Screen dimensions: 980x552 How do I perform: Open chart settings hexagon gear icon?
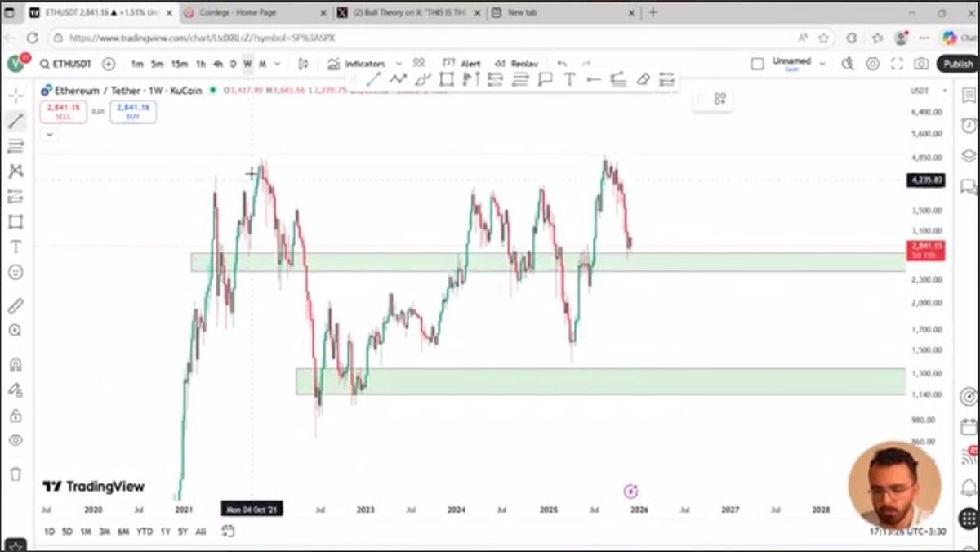872,64
